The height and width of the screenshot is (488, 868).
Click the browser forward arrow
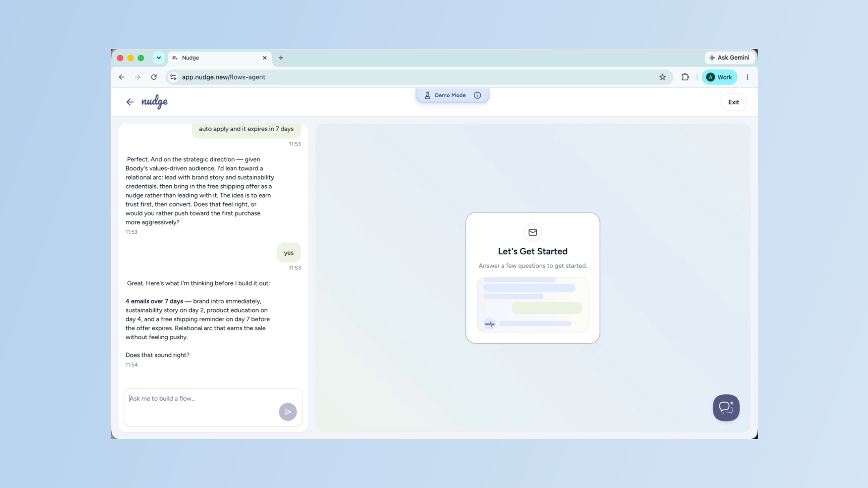[137, 77]
